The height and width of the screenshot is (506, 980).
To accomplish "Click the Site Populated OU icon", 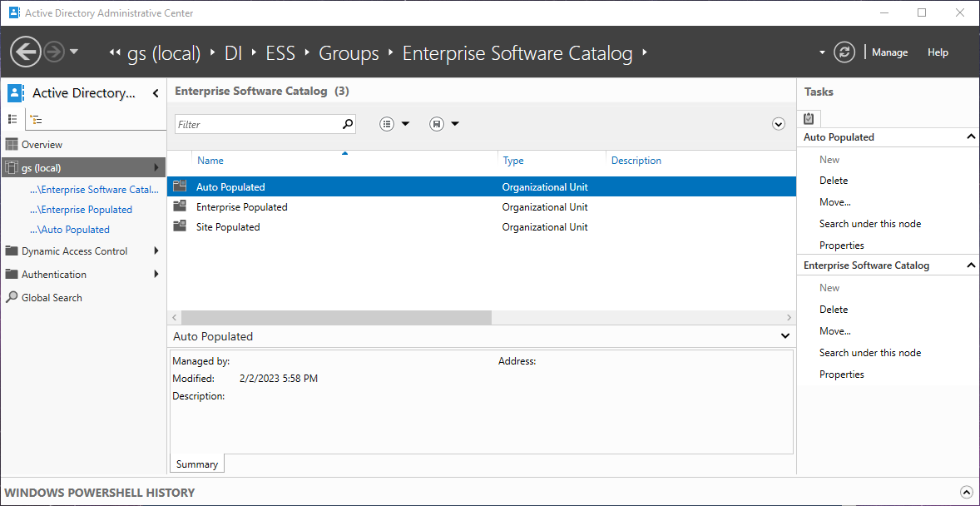I will pos(180,226).
